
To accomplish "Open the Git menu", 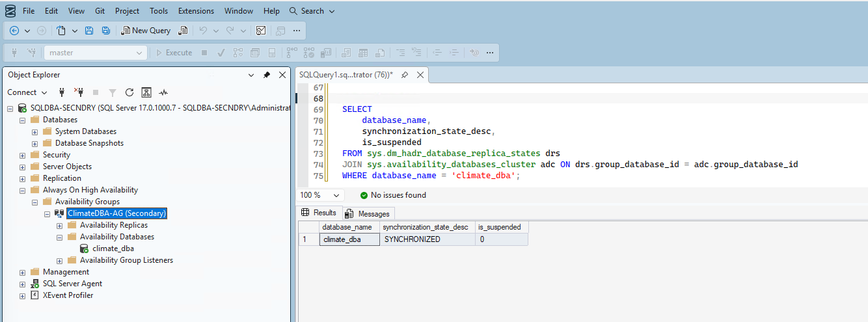I will tap(100, 11).
